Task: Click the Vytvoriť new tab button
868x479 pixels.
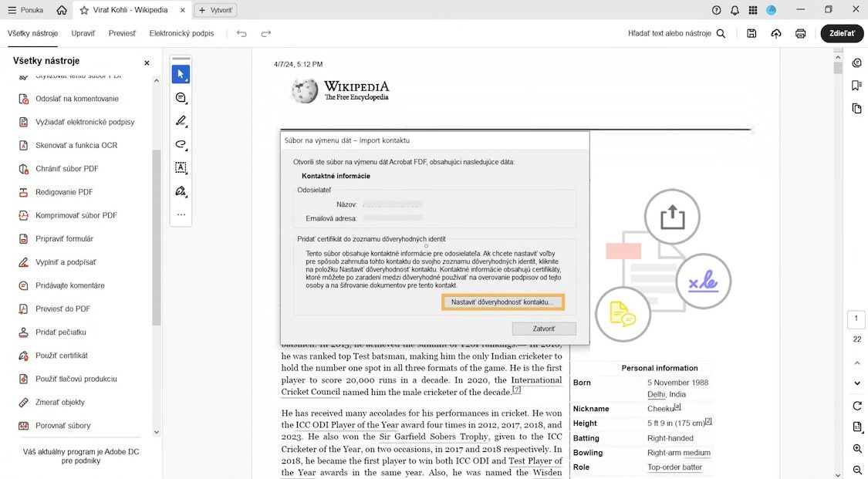Action: click(x=215, y=10)
